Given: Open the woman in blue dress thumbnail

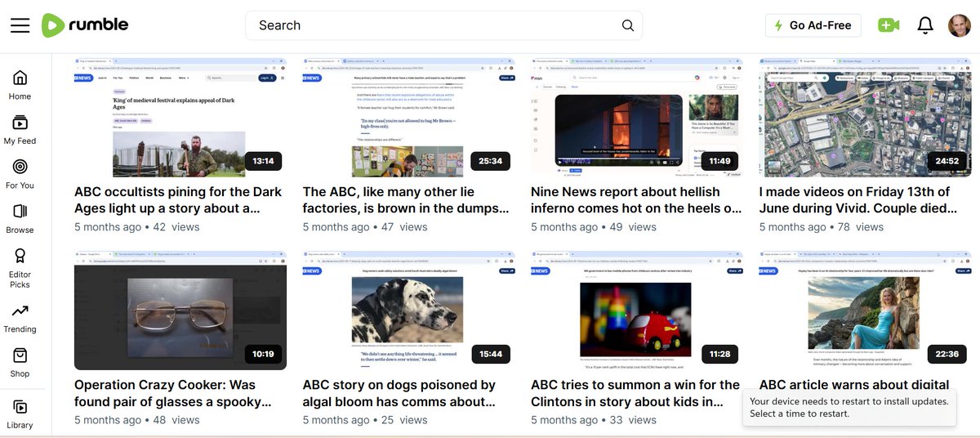Looking at the screenshot, I should (x=865, y=311).
